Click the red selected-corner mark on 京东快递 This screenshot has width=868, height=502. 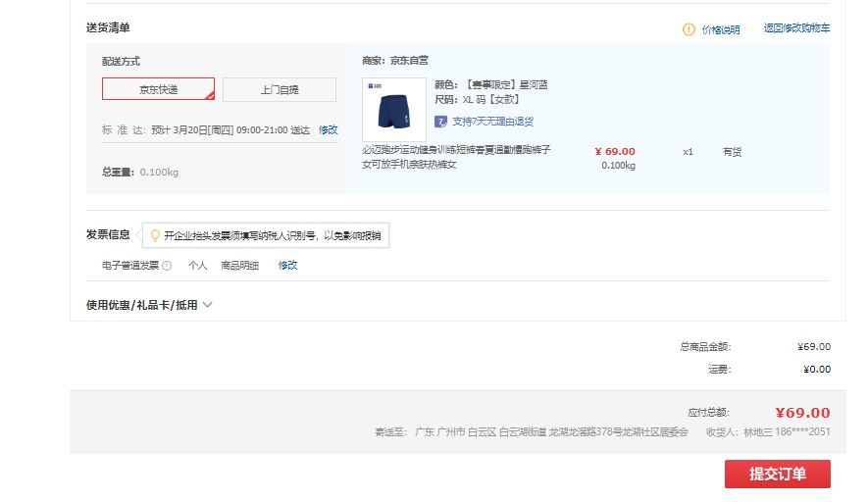[209, 96]
